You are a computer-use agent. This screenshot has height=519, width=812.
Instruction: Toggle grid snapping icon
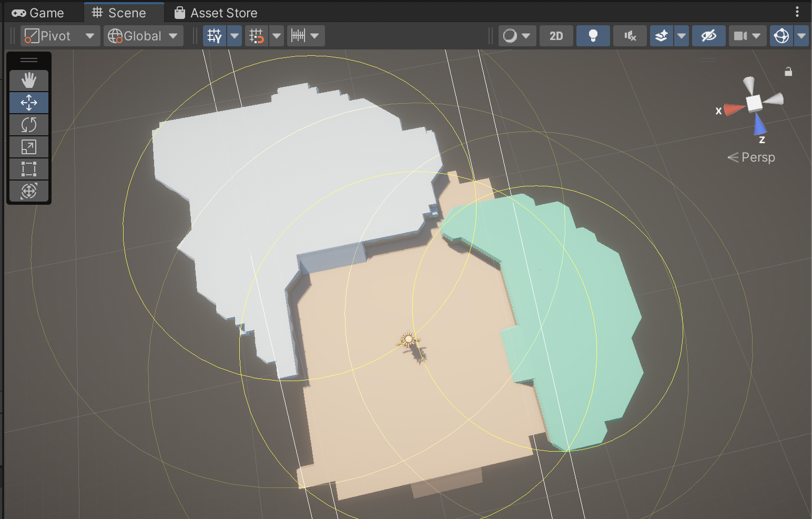tap(257, 36)
